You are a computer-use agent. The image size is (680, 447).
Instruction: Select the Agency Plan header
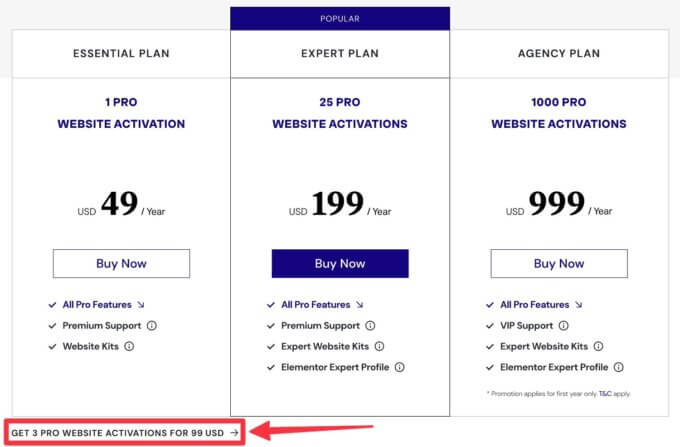click(x=559, y=53)
